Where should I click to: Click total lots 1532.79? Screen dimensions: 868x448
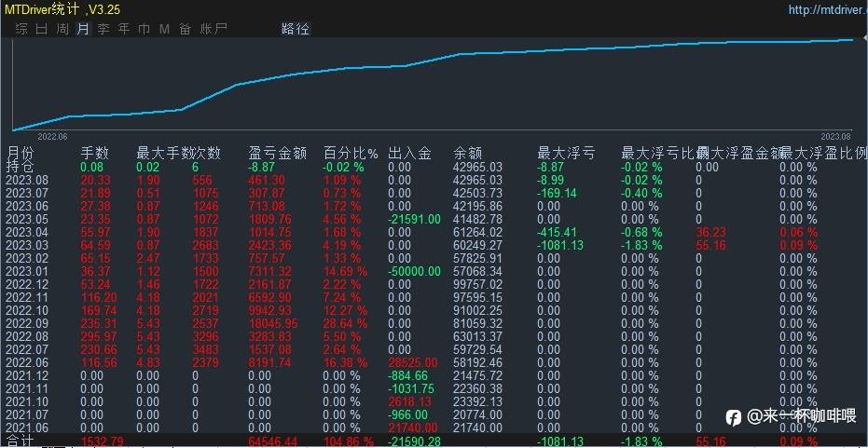(102, 441)
